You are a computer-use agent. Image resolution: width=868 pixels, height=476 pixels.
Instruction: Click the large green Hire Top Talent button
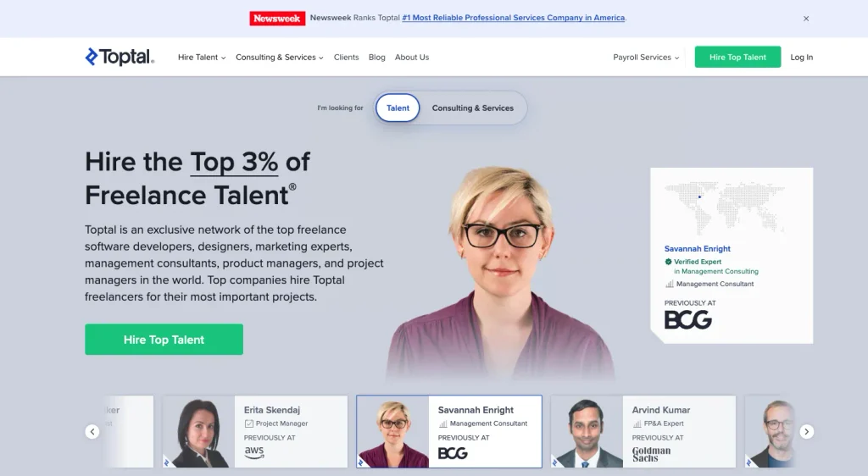coord(164,340)
